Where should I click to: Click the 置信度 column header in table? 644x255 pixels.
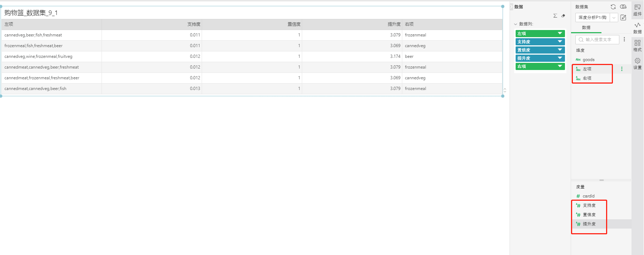[x=294, y=24]
